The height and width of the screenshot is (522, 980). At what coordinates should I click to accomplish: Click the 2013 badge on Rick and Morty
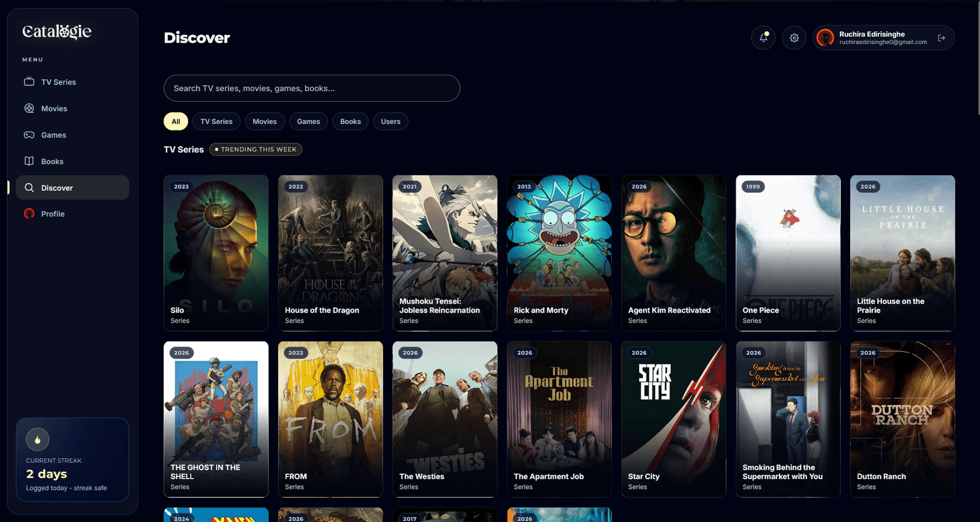pos(524,187)
